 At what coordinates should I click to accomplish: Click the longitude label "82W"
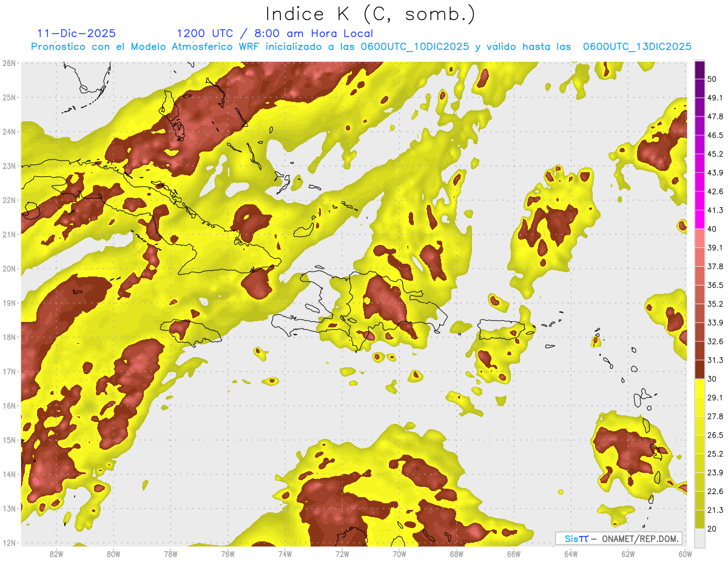click(56, 554)
